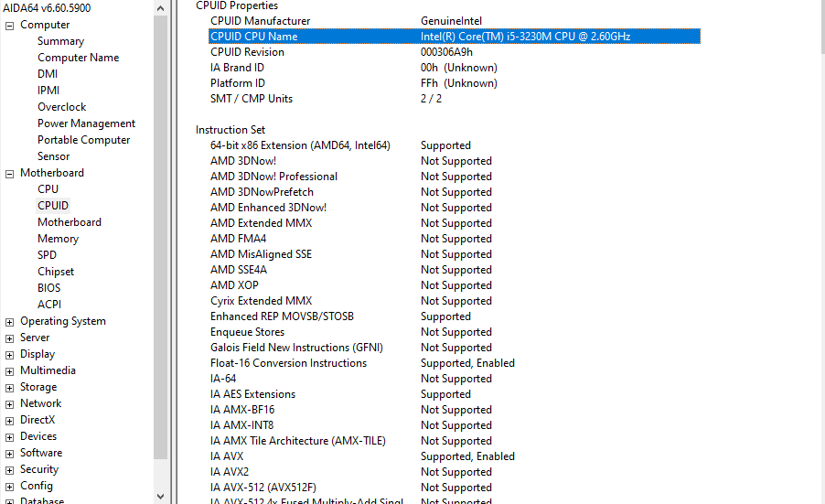Select Power Management in the tree

[x=86, y=123]
